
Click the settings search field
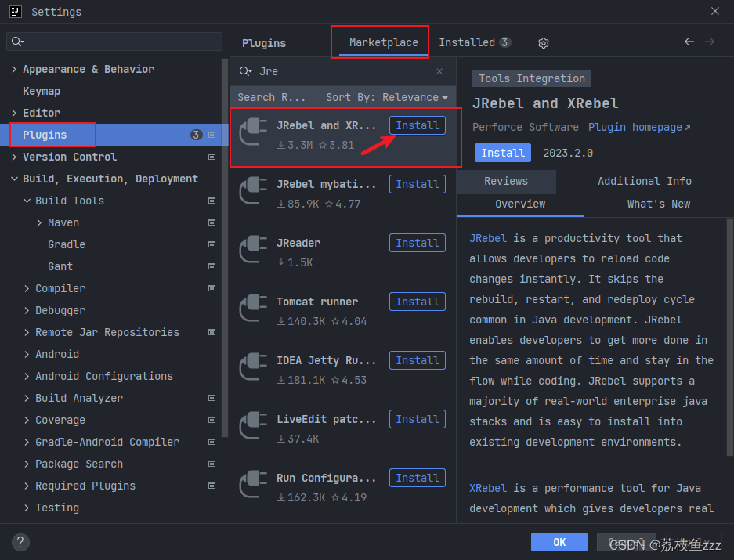[x=114, y=42]
